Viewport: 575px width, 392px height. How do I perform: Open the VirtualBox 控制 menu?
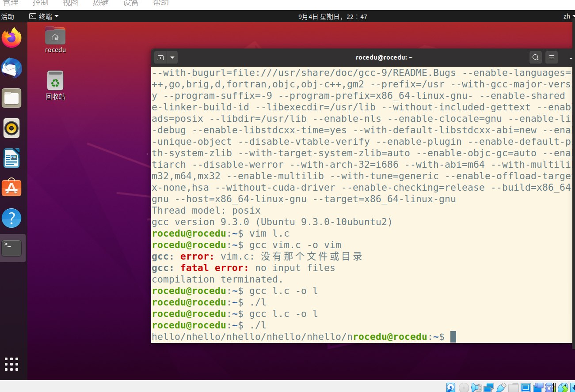coord(41,3)
